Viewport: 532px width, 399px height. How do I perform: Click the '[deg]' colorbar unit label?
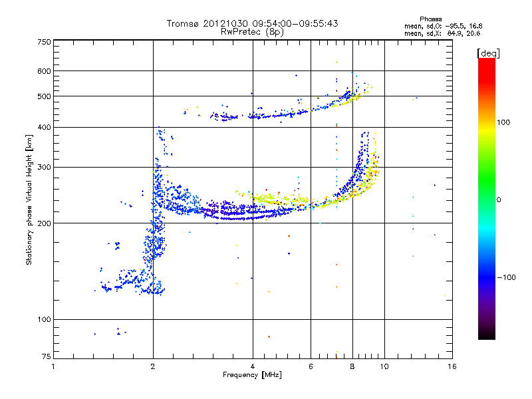[488, 53]
